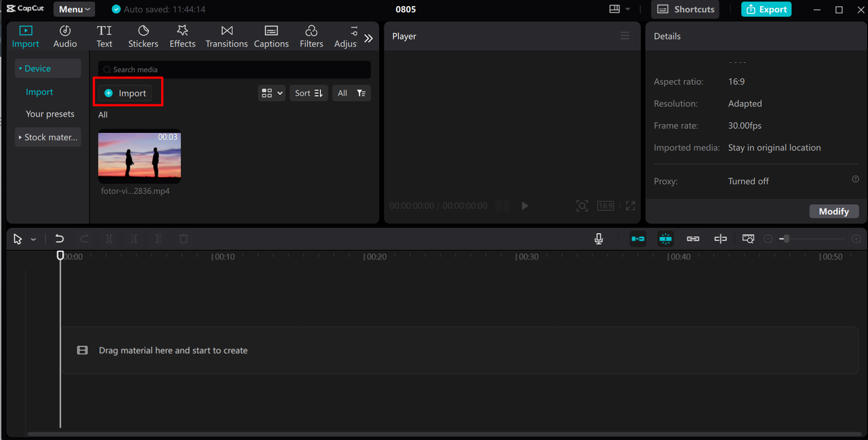Screen dimensions: 868x440
Task: Click the timeline zoom out minus icon
Action: 768,239
